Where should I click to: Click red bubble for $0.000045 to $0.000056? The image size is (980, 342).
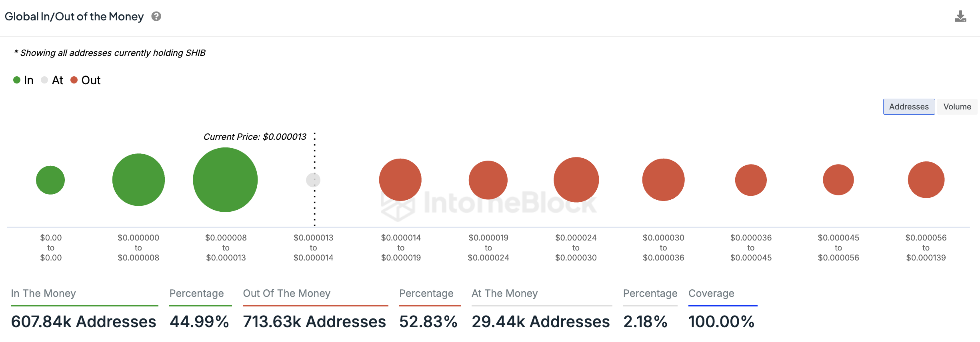click(838, 180)
